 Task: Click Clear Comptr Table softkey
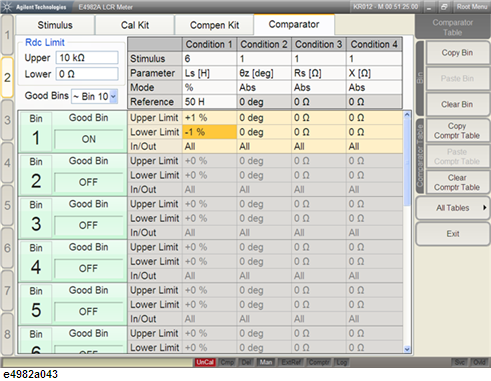[457, 182]
